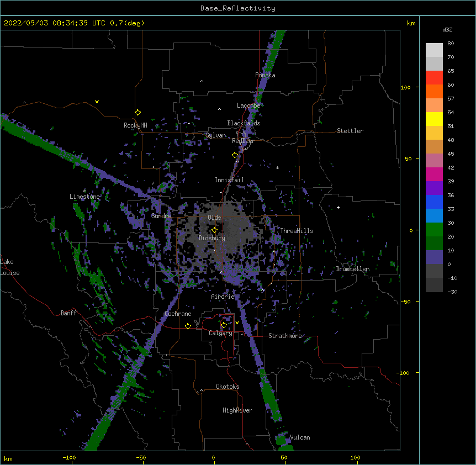Click the 50 tick label on the vertical axis

coord(408,158)
